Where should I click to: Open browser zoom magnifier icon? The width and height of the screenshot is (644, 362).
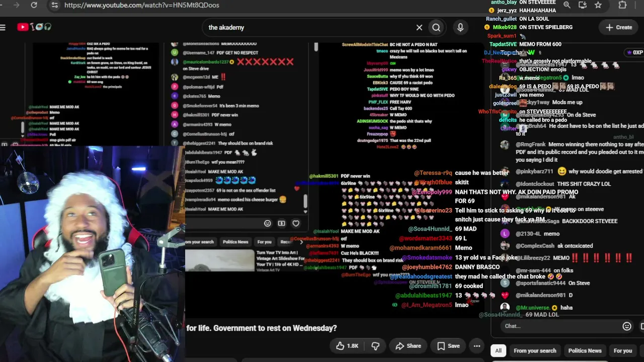tap(567, 5)
